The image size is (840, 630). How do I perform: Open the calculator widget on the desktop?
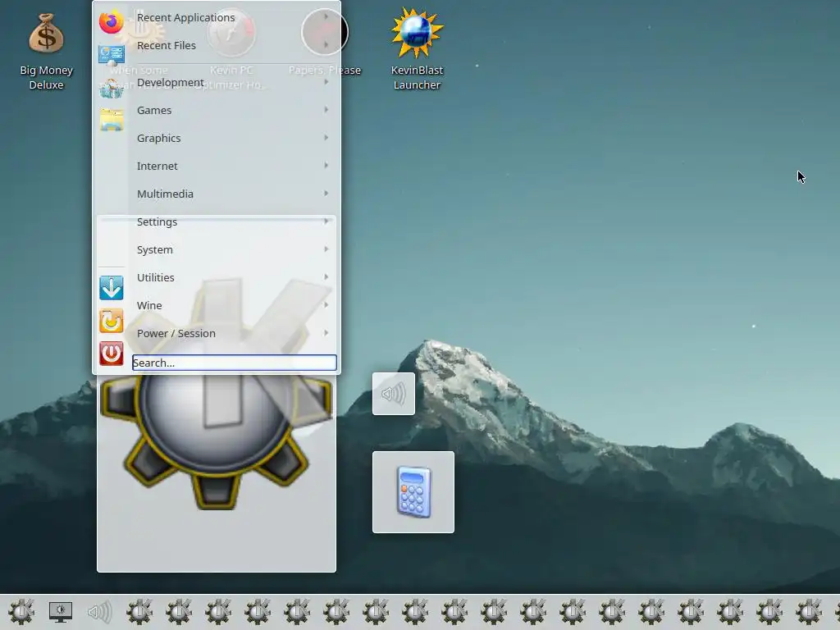413,492
